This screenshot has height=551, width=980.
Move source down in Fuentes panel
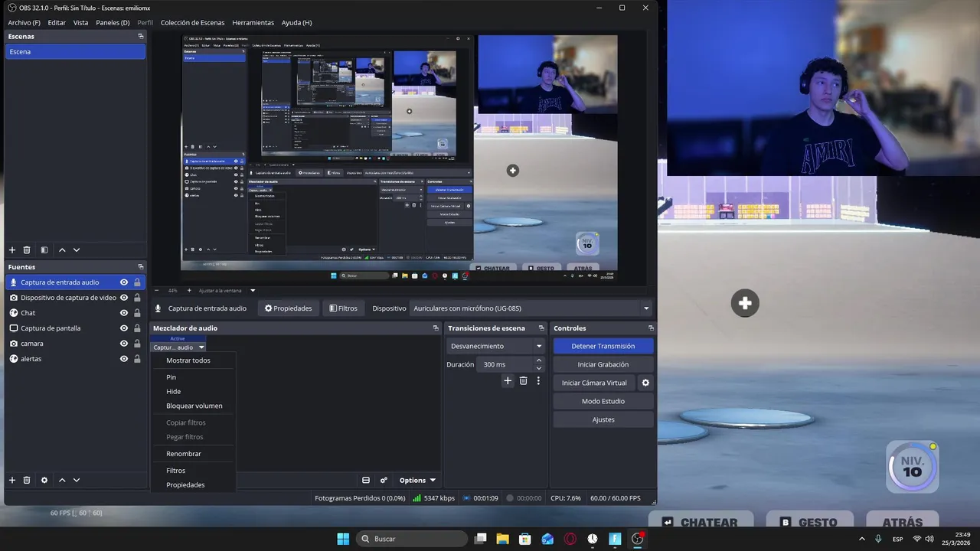(x=77, y=481)
